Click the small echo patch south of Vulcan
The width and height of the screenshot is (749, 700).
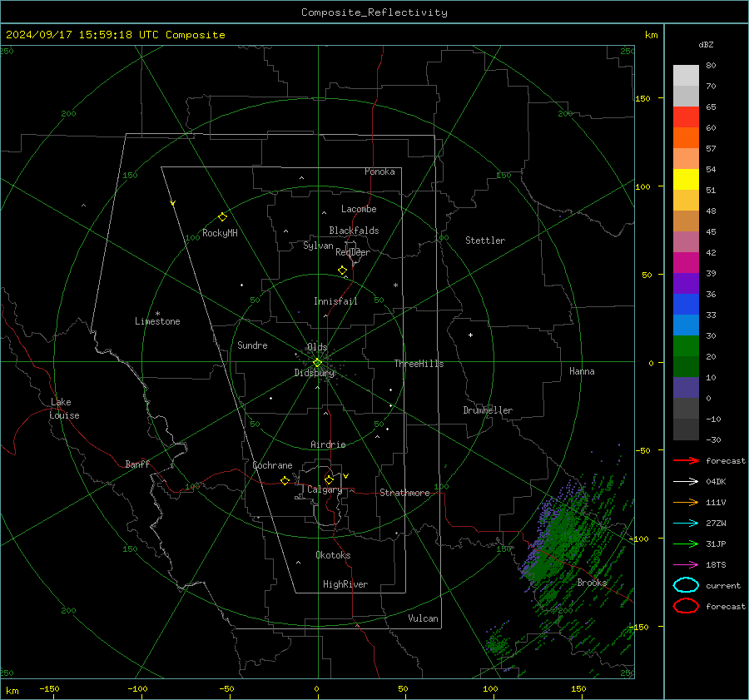[x=497, y=643]
